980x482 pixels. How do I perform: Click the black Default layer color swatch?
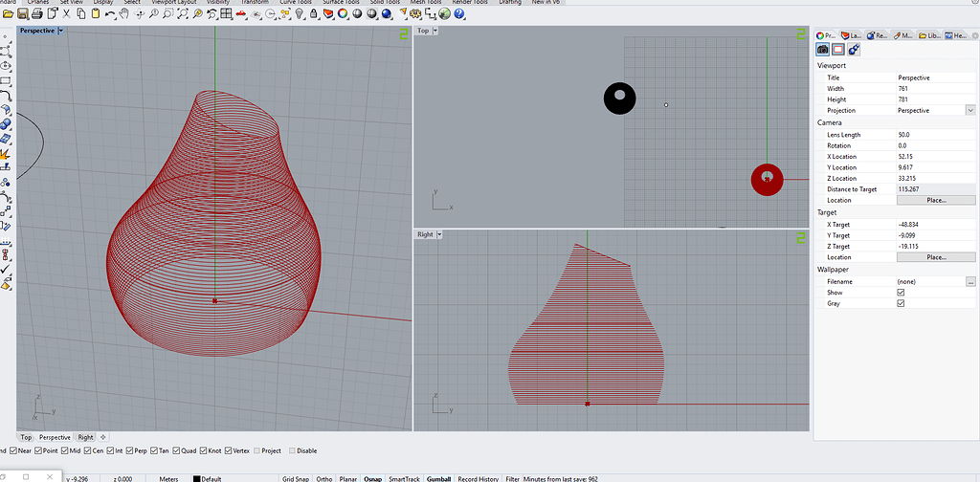(197, 479)
